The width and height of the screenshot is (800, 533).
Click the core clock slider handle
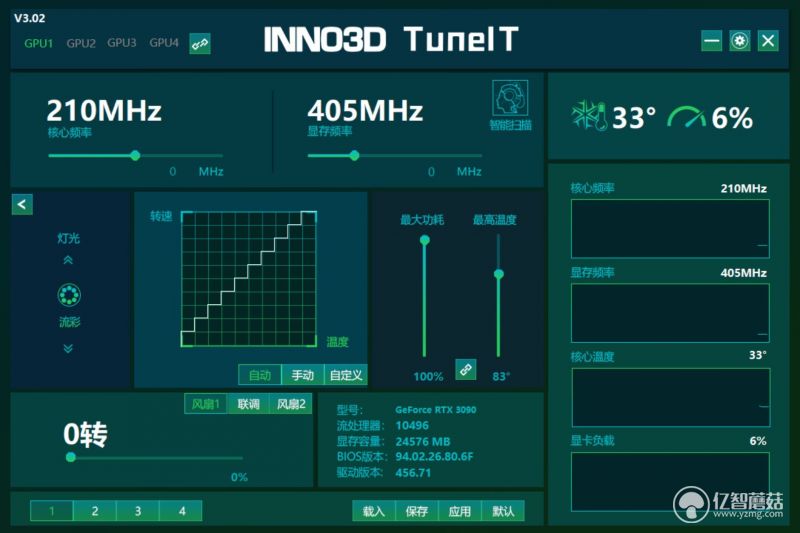[135, 156]
